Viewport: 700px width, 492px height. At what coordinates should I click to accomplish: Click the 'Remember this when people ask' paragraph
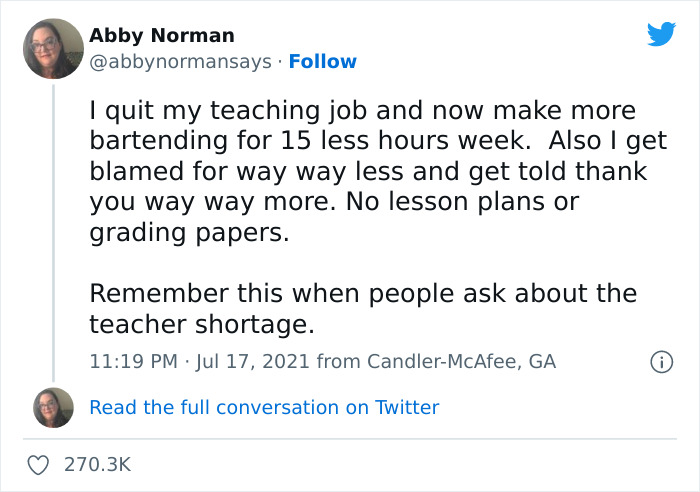[x=362, y=295]
